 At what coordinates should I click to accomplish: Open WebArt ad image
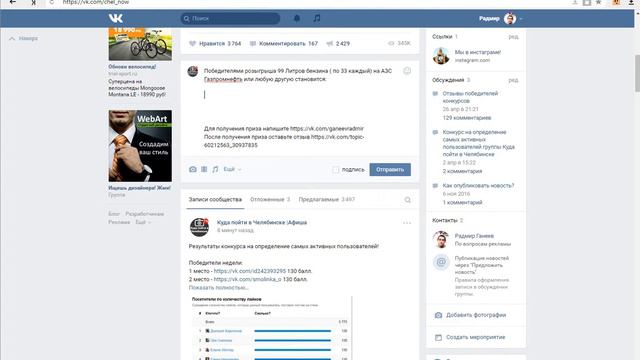[140, 146]
